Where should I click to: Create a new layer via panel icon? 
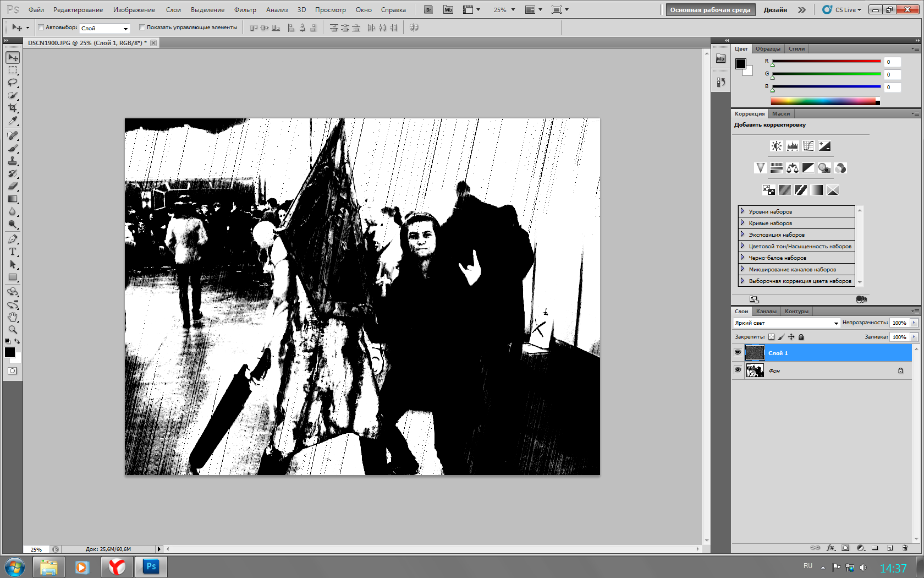890,548
